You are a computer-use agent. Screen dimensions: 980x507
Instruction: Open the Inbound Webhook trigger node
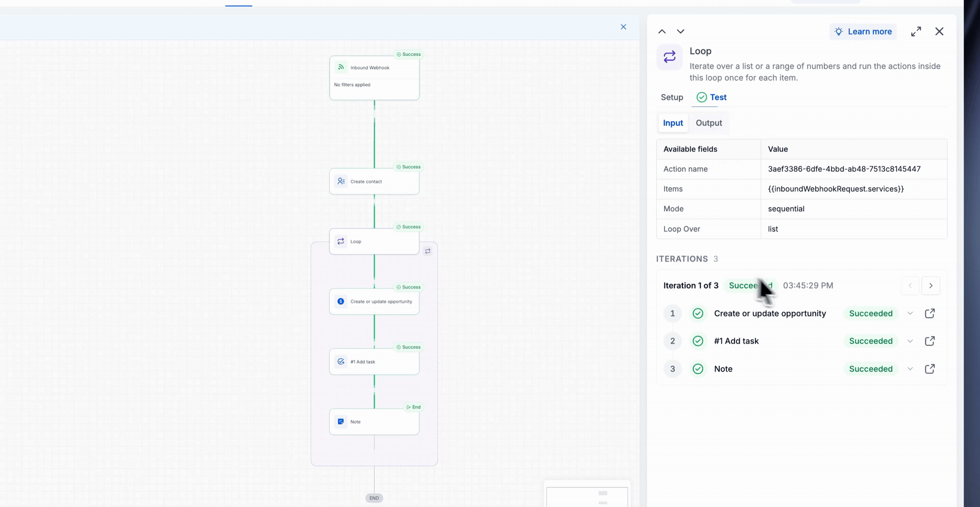click(x=374, y=78)
